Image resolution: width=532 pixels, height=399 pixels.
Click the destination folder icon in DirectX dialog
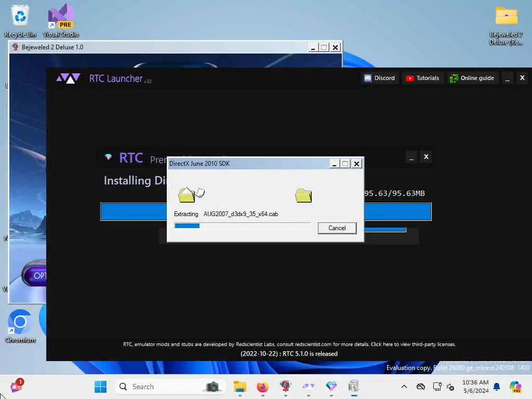pyautogui.click(x=303, y=196)
